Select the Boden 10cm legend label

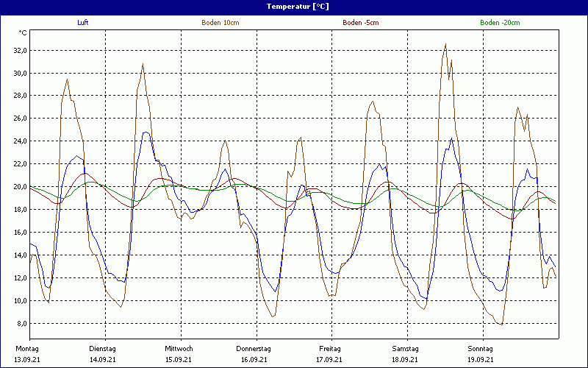click(x=220, y=23)
